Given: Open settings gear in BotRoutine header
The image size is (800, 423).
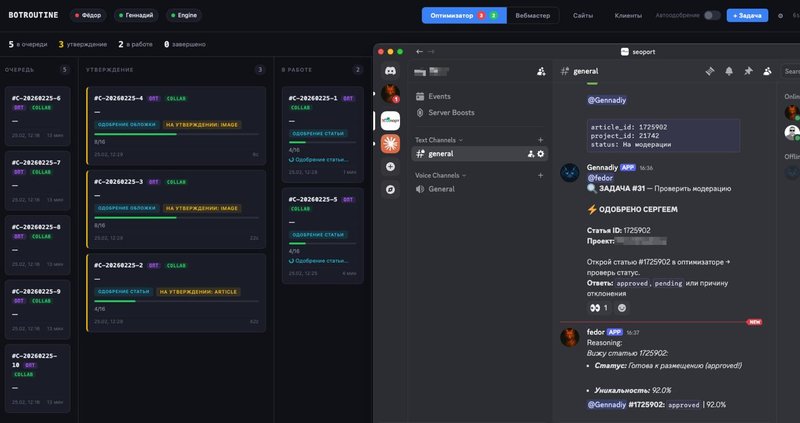Looking at the screenshot, I should point(780,16).
